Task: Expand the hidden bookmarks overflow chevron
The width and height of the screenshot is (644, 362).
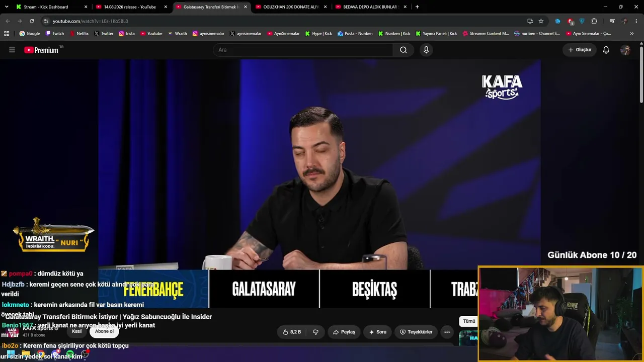Action: (x=632, y=34)
